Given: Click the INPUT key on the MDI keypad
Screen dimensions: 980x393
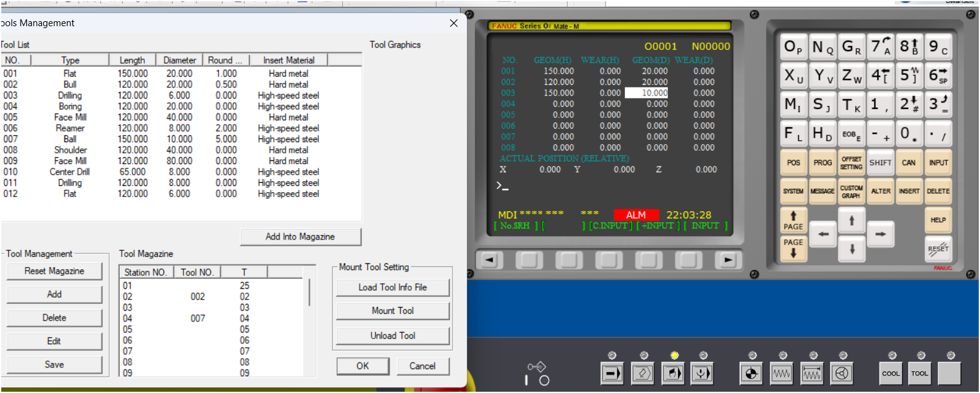Looking at the screenshot, I should click(x=938, y=162).
